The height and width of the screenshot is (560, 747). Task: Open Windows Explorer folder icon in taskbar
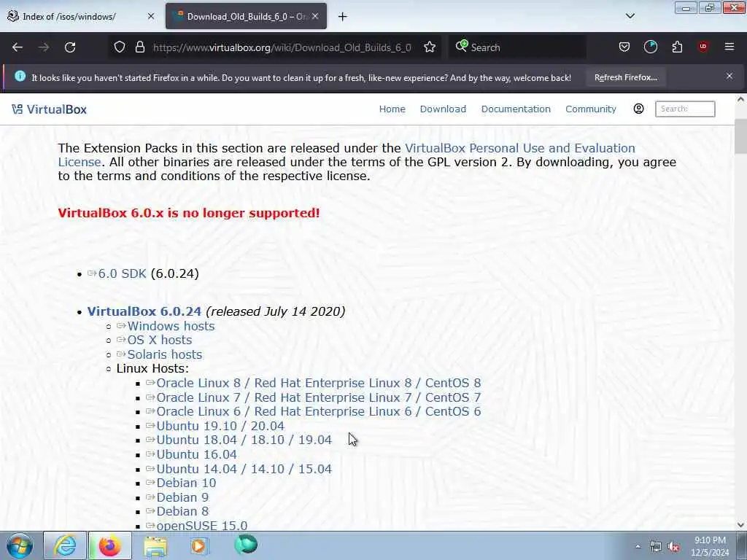click(155, 546)
